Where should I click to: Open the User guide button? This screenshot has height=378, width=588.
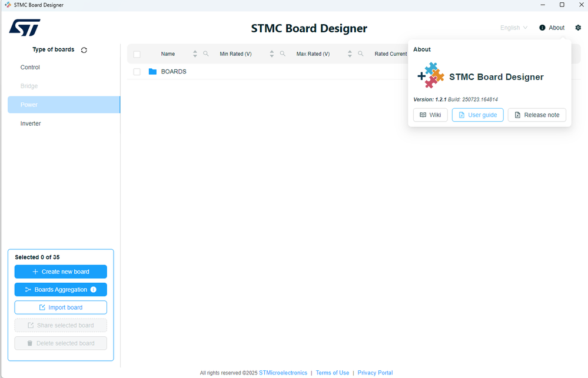click(x=478, y=115)
